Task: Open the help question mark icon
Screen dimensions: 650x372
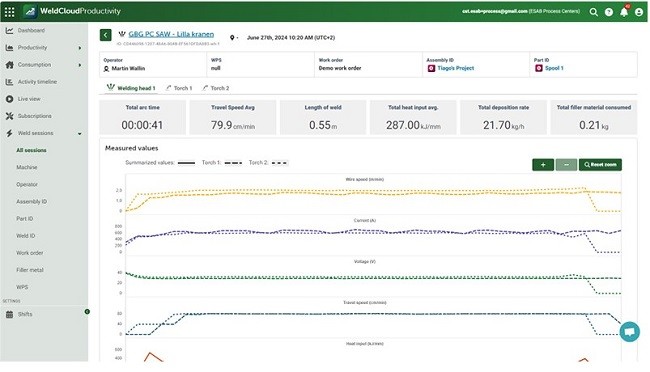Action: (x=609, y=12)
